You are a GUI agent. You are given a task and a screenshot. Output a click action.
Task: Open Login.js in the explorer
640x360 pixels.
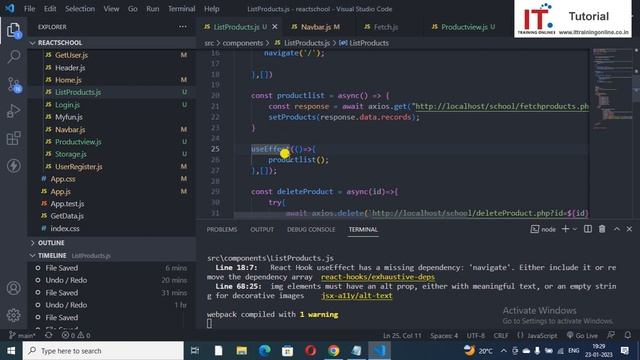(x=67, y=105)
